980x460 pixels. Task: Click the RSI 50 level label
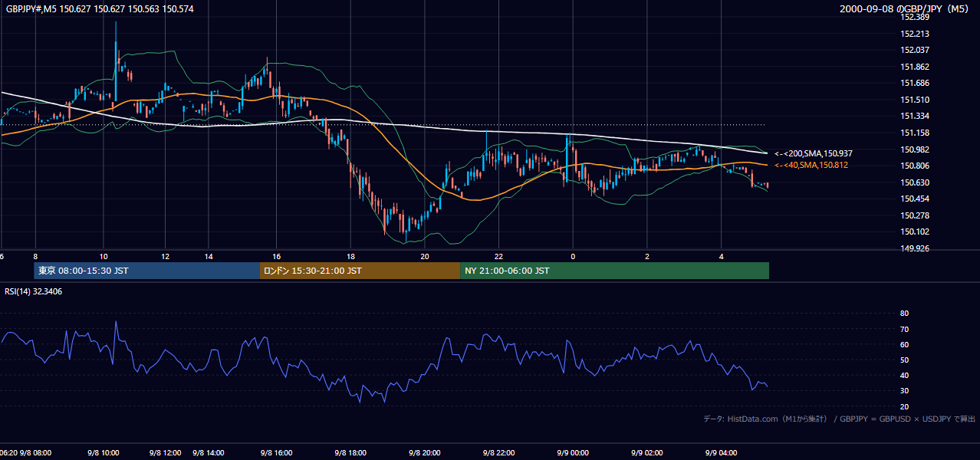[905, 360]
